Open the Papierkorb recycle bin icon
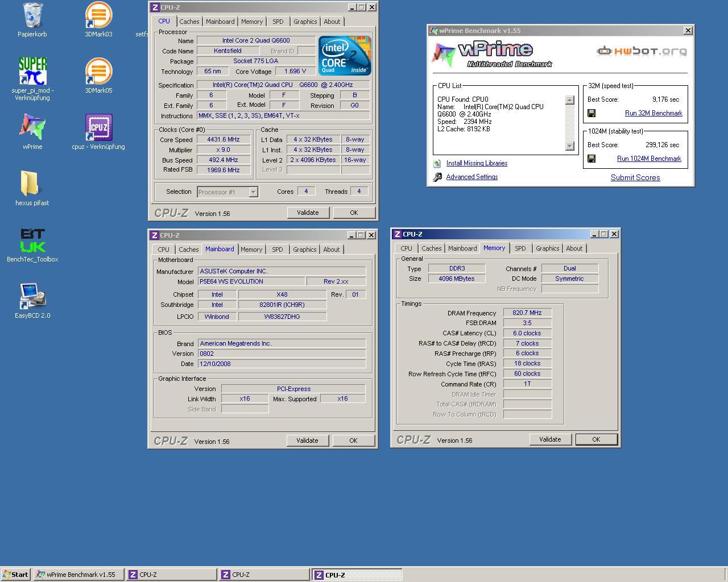 [32, 15]
